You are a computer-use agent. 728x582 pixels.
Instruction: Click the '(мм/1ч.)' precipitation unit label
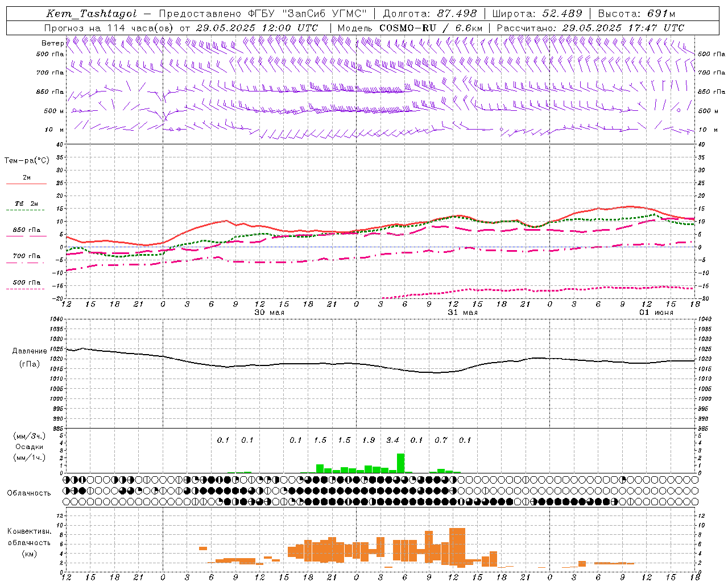click(x=29, y=458)
